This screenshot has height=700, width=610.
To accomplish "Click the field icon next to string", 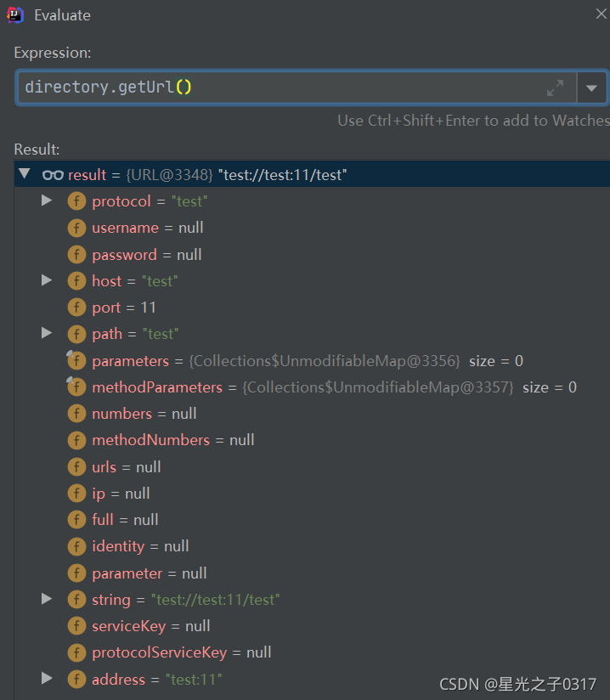I will point(76,600).
